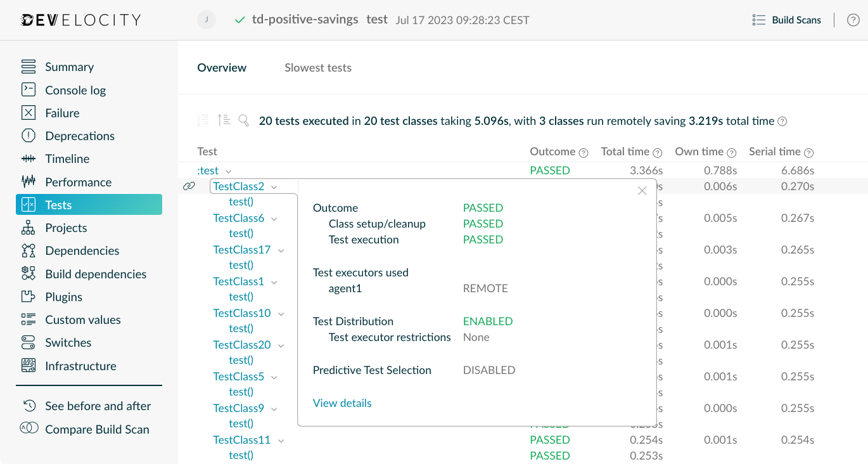Go to Switches in the sidebar

[68, 343]
